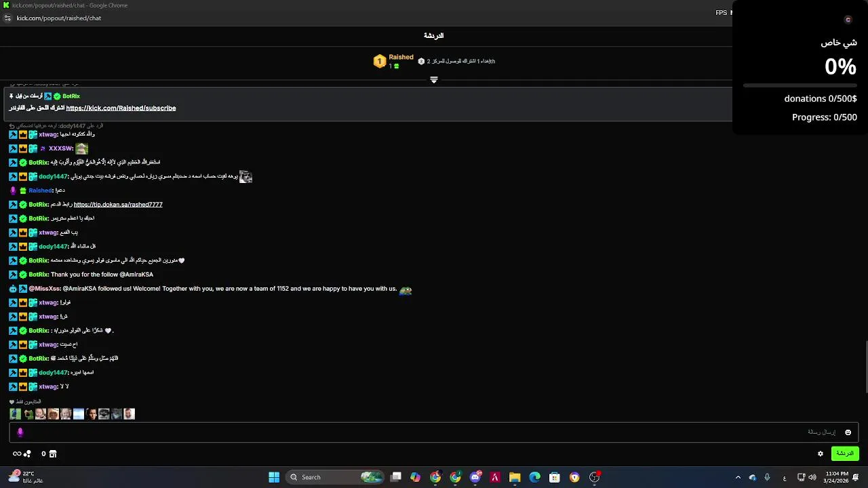Expand the gift leaderboard chevron

tap(434, 79)
